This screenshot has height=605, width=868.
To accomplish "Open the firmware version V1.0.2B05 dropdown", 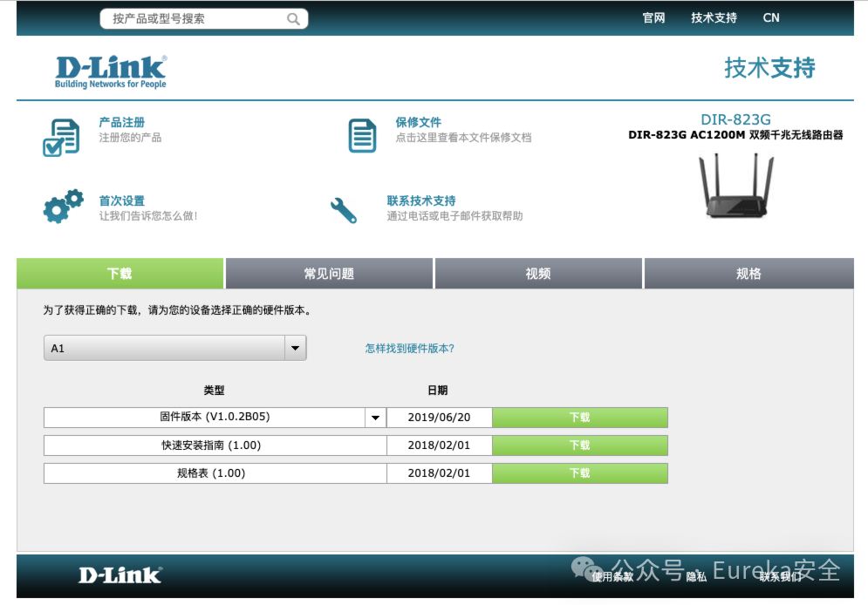I will click(215, 418).
